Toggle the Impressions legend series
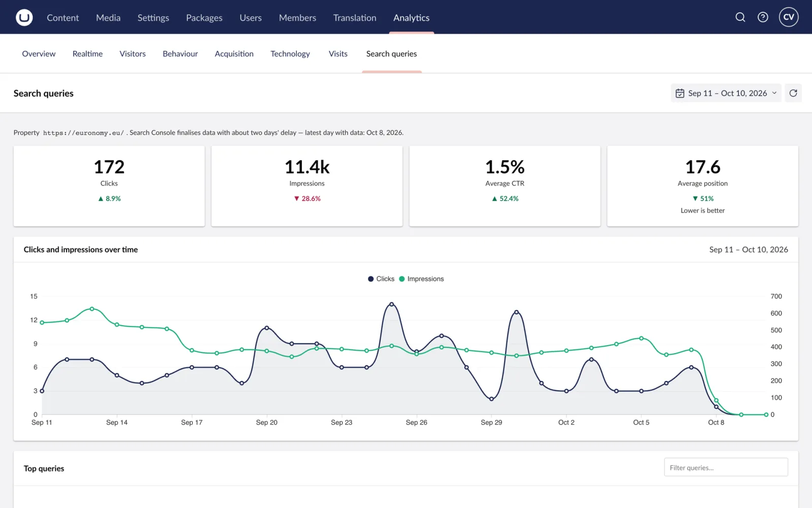 pyautogui.click(x=421, y=279)
